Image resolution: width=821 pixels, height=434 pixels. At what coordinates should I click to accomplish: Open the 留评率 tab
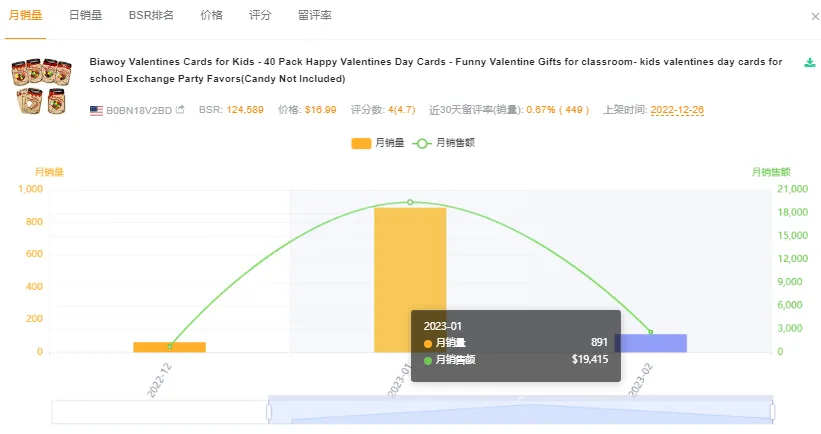click(x=314, y=17)
